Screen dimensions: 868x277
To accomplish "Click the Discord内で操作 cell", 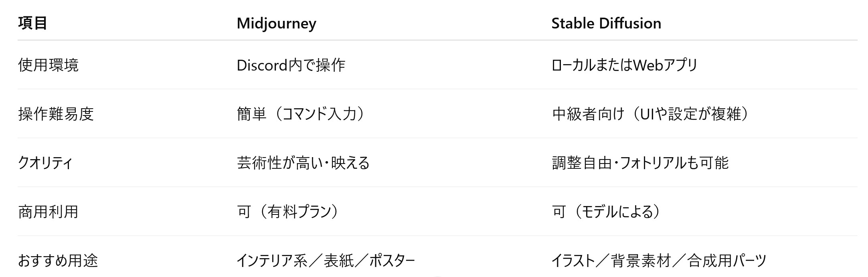I will (291, 65).
